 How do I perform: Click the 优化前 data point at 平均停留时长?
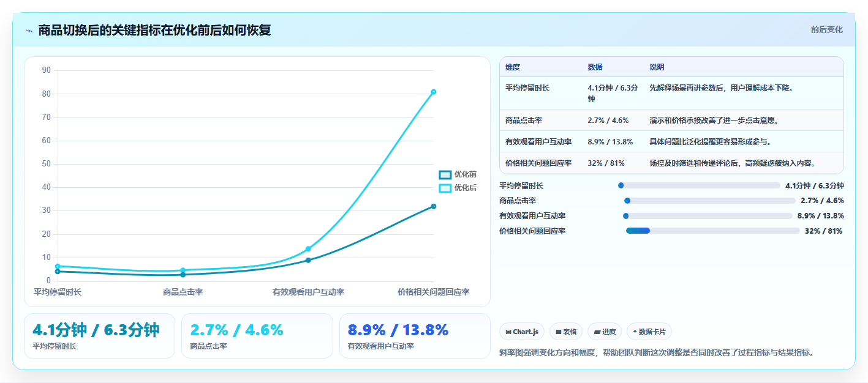click(58, 272)
